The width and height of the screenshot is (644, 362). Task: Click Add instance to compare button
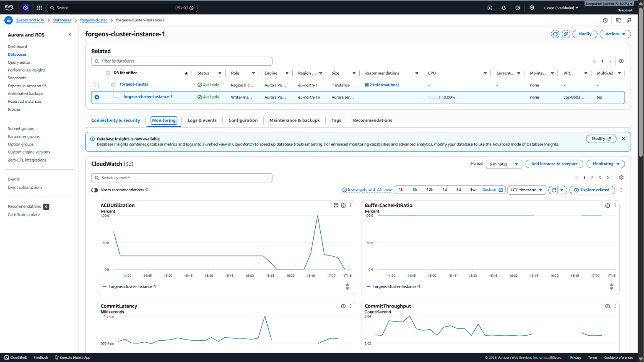click(x=554, y=164)
